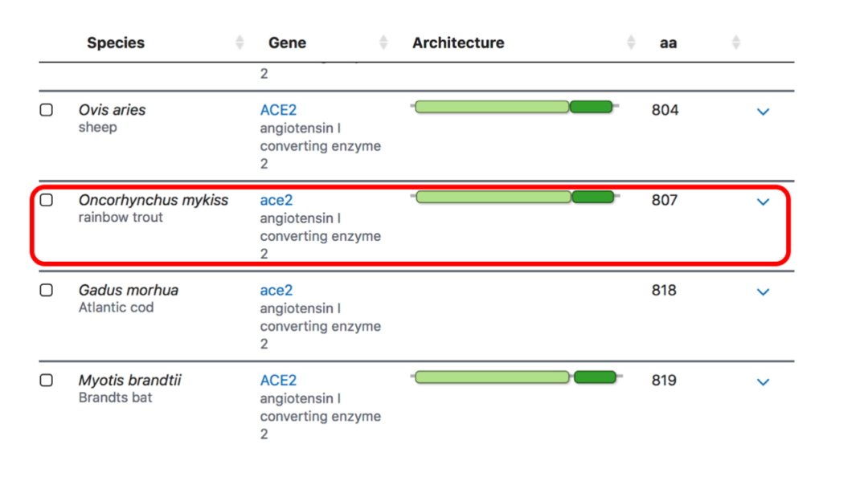
Task: Expand the sheep row details chevron
Action: pyautogui.click(x=763, y=112)
